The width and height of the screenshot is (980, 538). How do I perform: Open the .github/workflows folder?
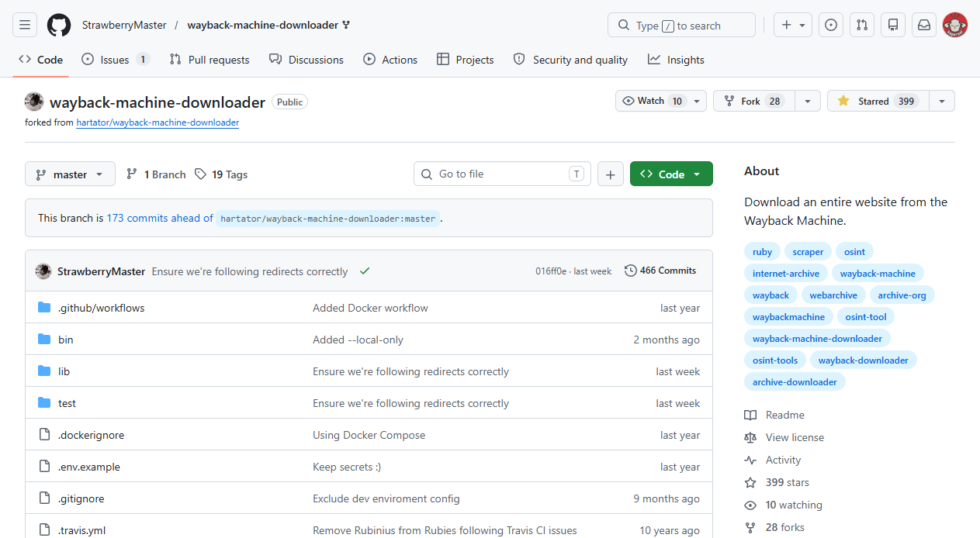[x=101, y=308]
